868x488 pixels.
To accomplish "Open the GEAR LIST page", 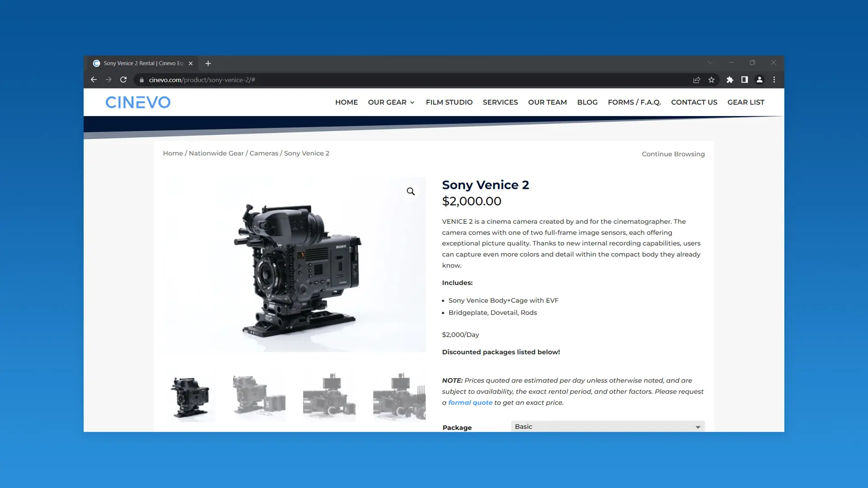I will [x=745, y=102].
